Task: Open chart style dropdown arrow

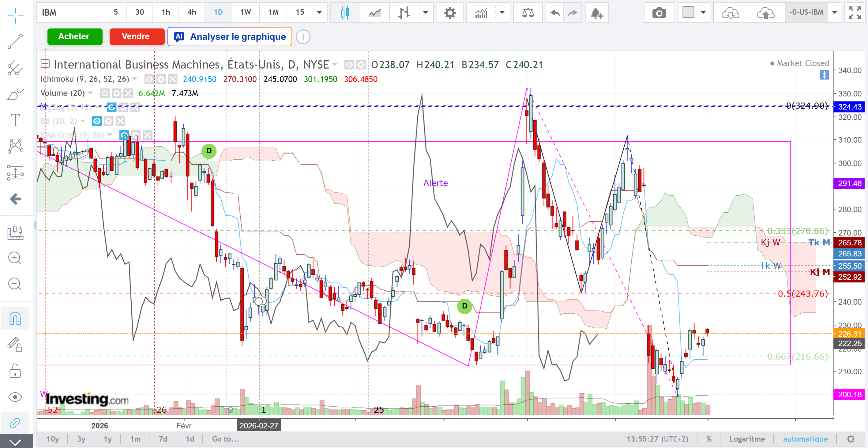Action: (x=426, y=13)
